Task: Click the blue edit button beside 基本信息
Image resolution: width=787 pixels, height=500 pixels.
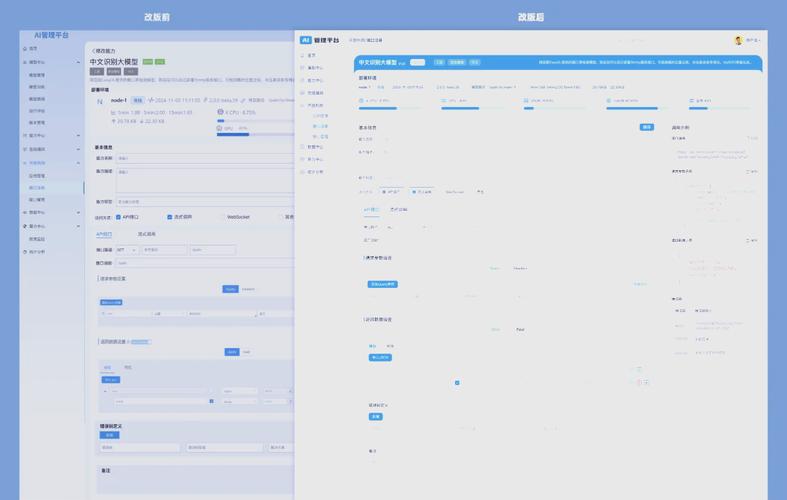Action: (x=647, y=127)
